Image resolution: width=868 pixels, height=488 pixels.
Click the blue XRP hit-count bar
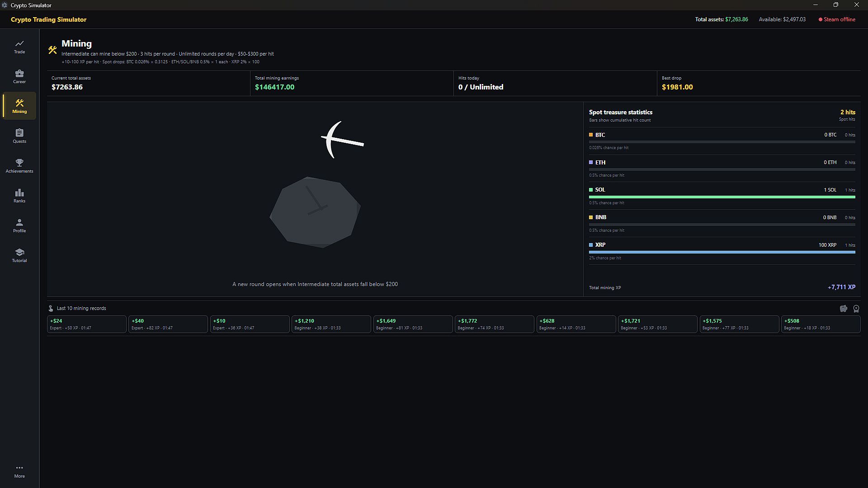tap(722, 252)
